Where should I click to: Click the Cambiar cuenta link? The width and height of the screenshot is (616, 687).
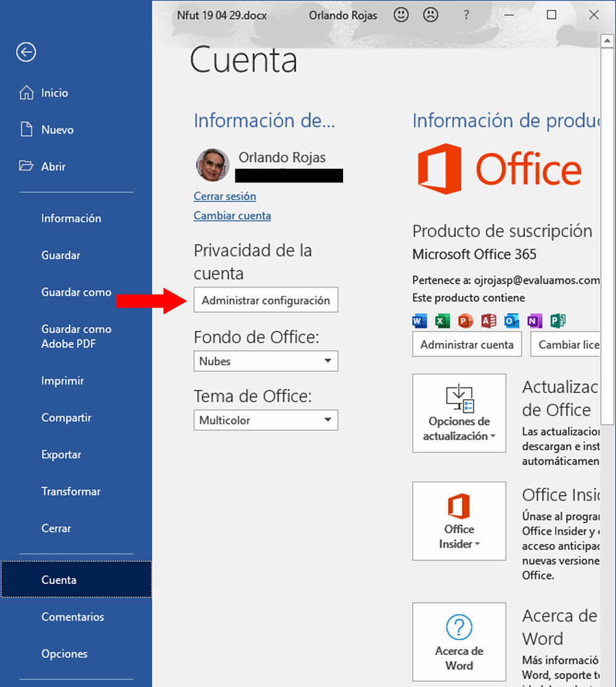[x=232, y=216]
